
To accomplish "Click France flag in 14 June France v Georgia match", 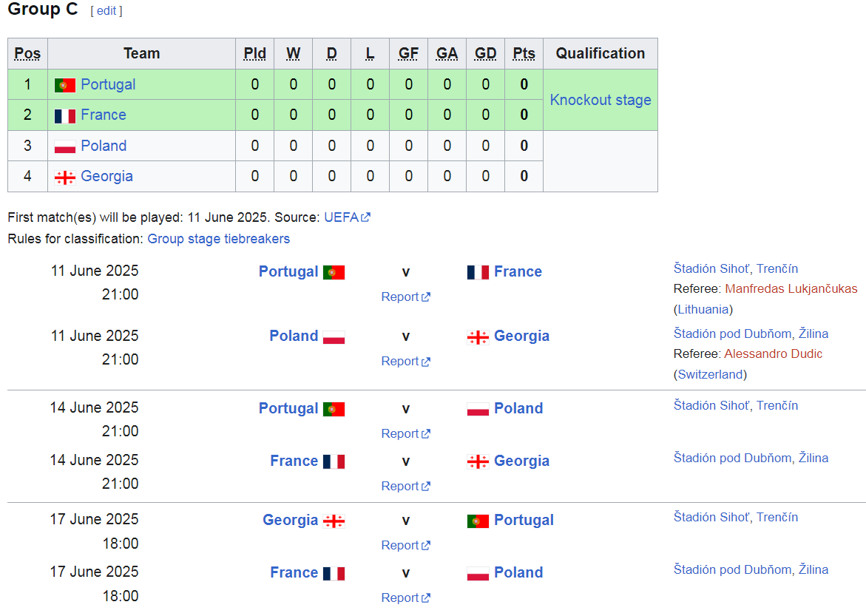I will [334, 462].
